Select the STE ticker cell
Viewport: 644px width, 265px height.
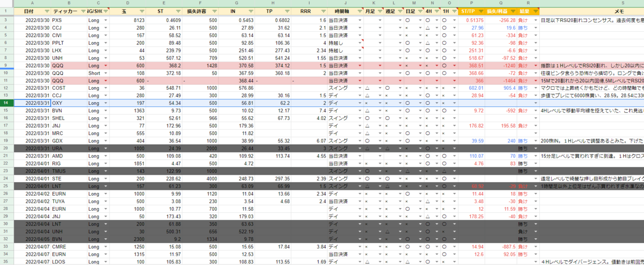[69, 178]
